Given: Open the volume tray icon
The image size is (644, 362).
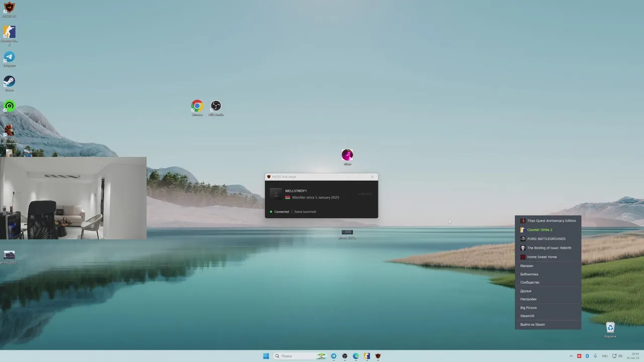Looking at the screenshot, I should click(x=620, y=356).
